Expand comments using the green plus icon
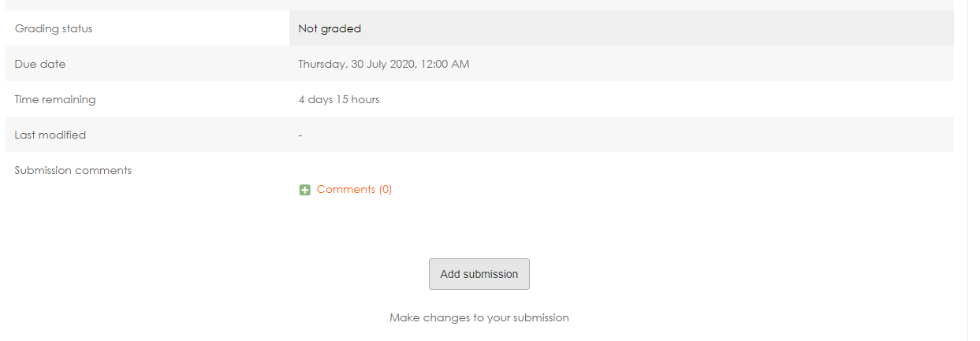 point(305,190)
